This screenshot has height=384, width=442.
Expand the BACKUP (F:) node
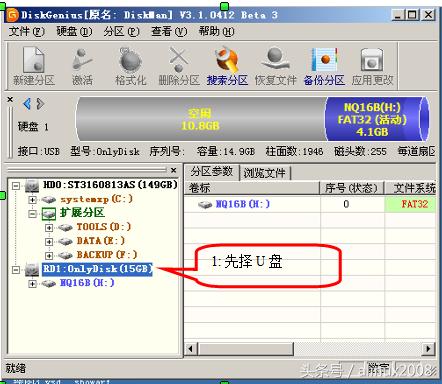pyautogui.click(x=49, y=255)
